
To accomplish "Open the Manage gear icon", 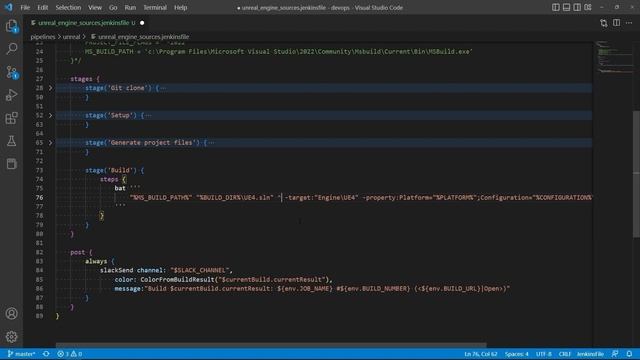I will click(x=11, y=337).
